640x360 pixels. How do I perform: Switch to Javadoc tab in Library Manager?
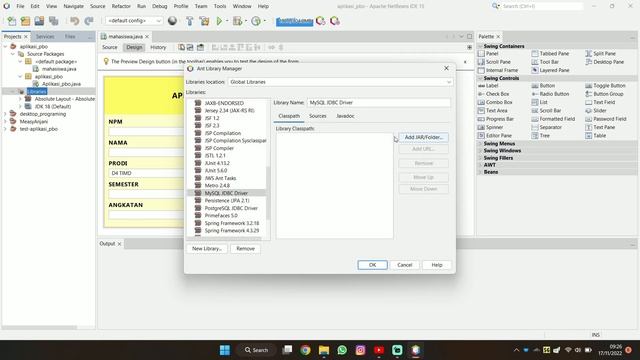click(345, 116)
